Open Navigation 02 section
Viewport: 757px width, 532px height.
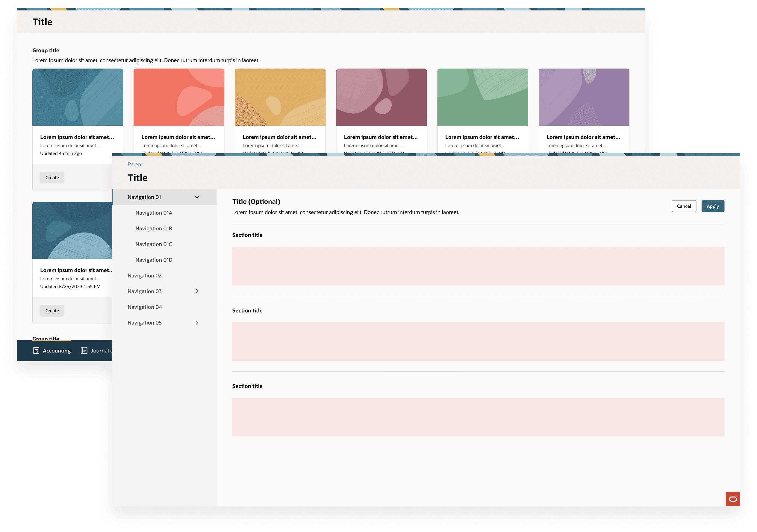(144, 275)
